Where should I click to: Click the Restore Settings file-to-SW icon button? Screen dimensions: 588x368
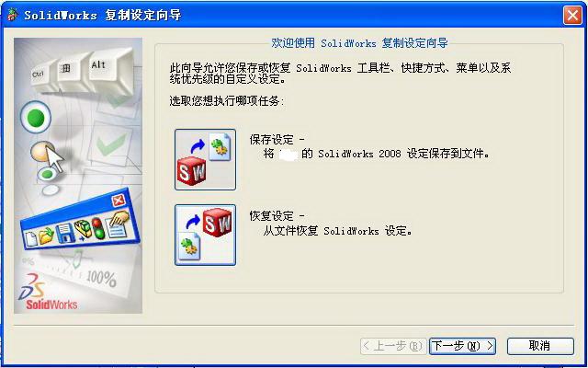(x=205, y=235)
